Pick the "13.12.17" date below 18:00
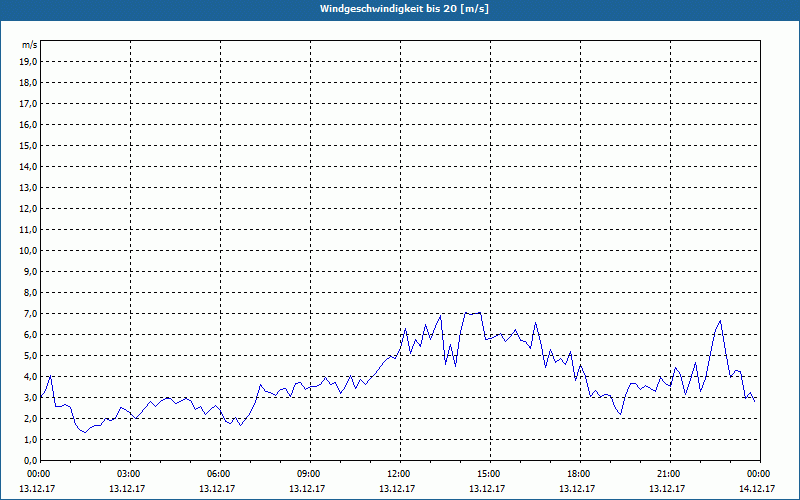This screenshot has width=800, height=500. [x=577, y=488]
